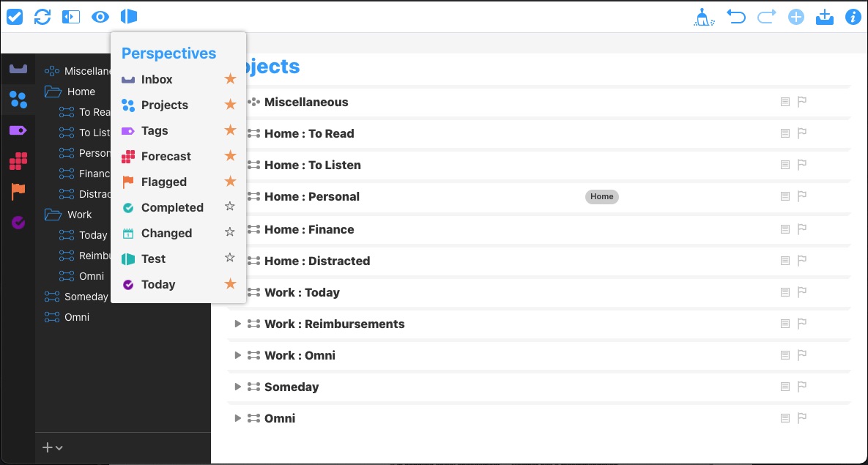Toggle flag on Home : Finance project
868x465 pixels.
(x=801, y=228)
